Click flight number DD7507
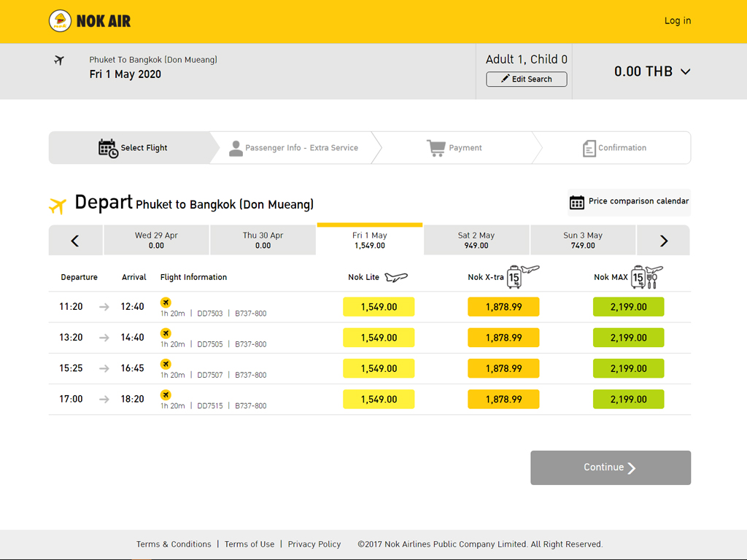 pyautogui.click(x=209, y=376)
